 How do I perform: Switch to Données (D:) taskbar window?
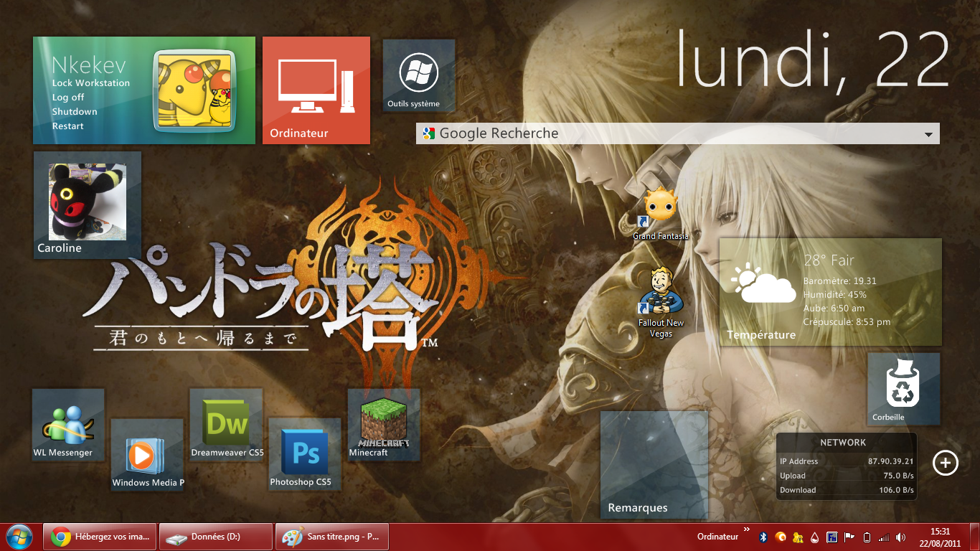tap(216, 537)
